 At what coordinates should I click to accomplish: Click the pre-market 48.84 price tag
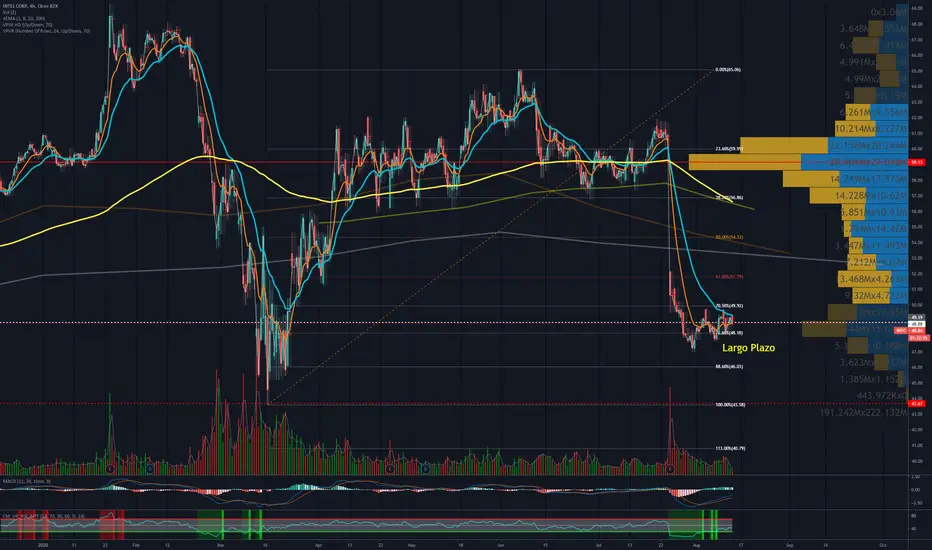[x=910, y=330]
